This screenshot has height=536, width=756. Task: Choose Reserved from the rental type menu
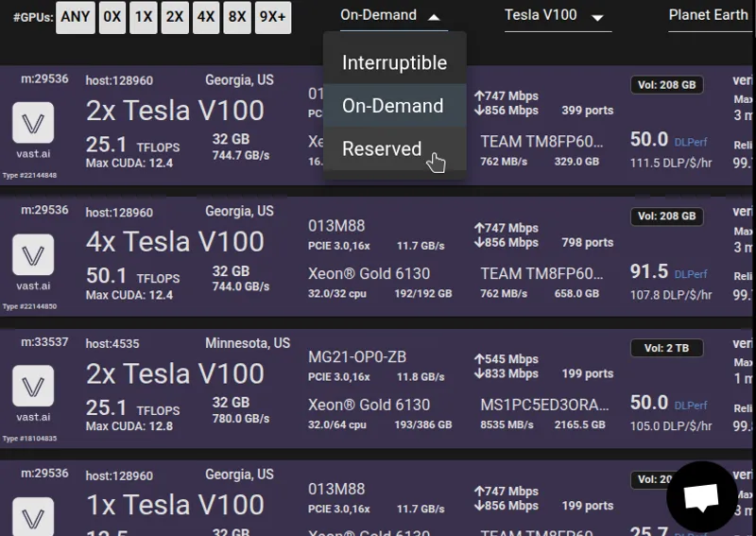tap(394, 148)
